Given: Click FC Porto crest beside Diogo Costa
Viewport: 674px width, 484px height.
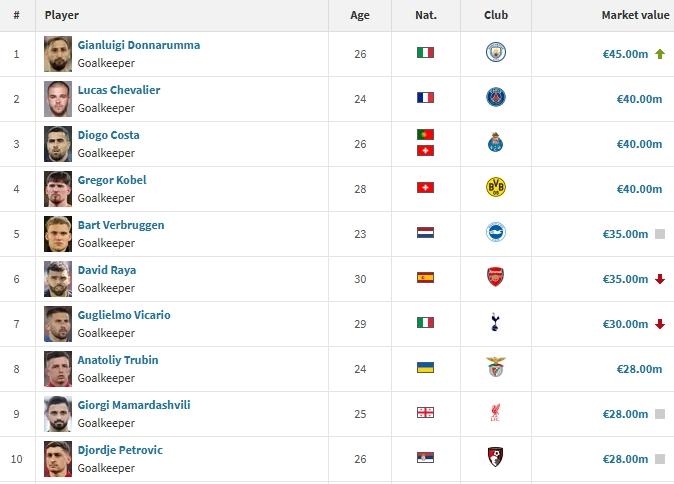Looking at the screenshot, I should point(495,143).
